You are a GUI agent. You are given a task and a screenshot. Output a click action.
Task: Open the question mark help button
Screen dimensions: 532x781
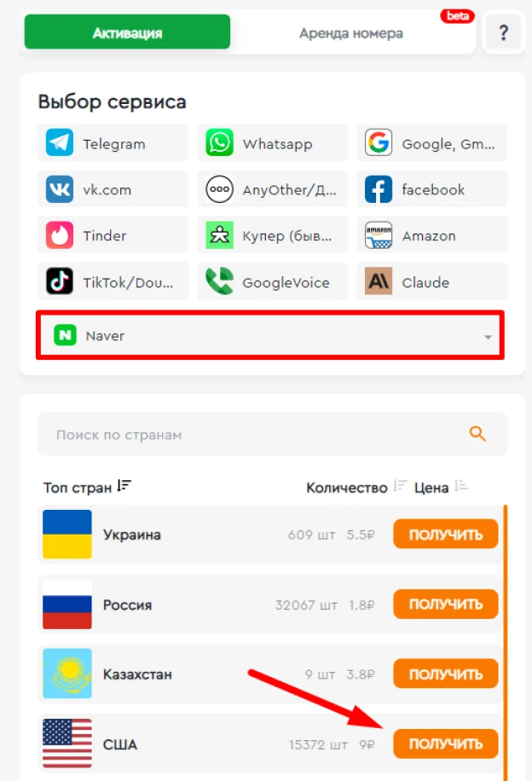point(503,32)
